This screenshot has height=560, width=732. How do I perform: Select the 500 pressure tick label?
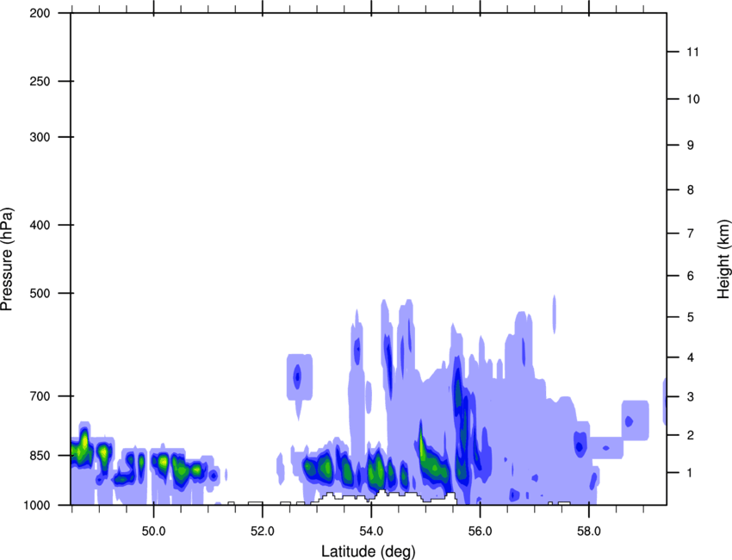tap(40, 293)
